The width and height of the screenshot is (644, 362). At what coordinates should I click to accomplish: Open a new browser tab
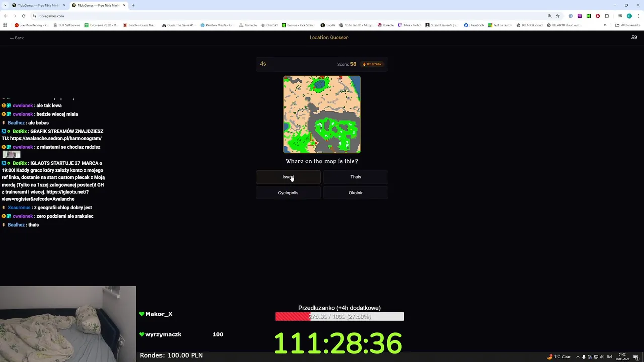click(x=133, y=5)
